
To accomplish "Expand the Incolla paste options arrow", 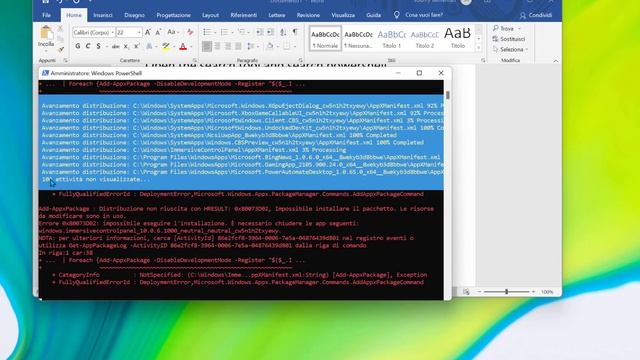I will [46, 51].
